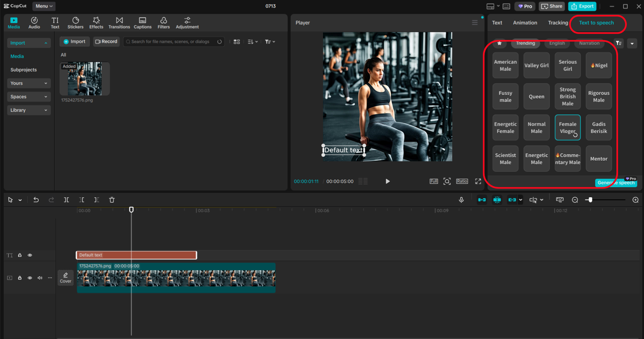Click the timeline zoom slider handle

[x=590, y=200]
